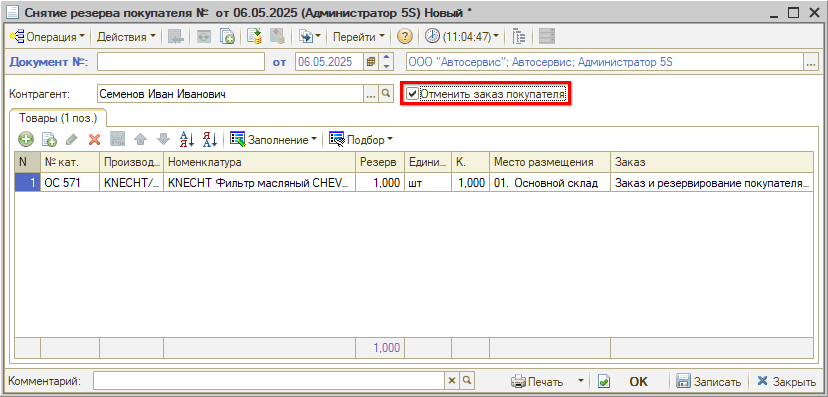Click the move row down arrow
This screenshot has height=397, width=828.
pyautogui.click(x=163, y=139)
